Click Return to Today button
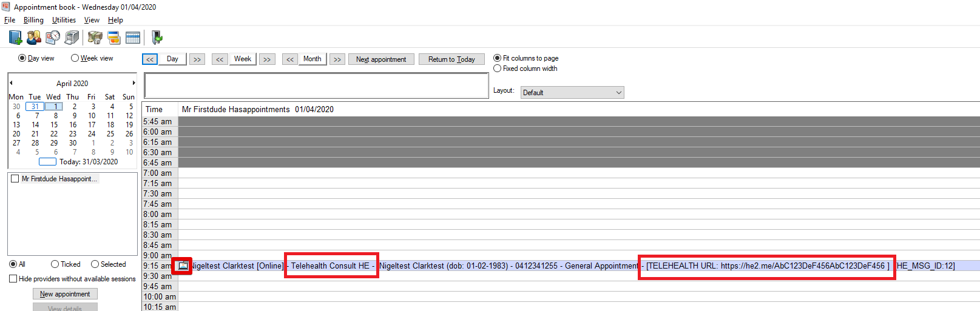The image size is (980, 311). pyautogui.click(x=451, y=59)
